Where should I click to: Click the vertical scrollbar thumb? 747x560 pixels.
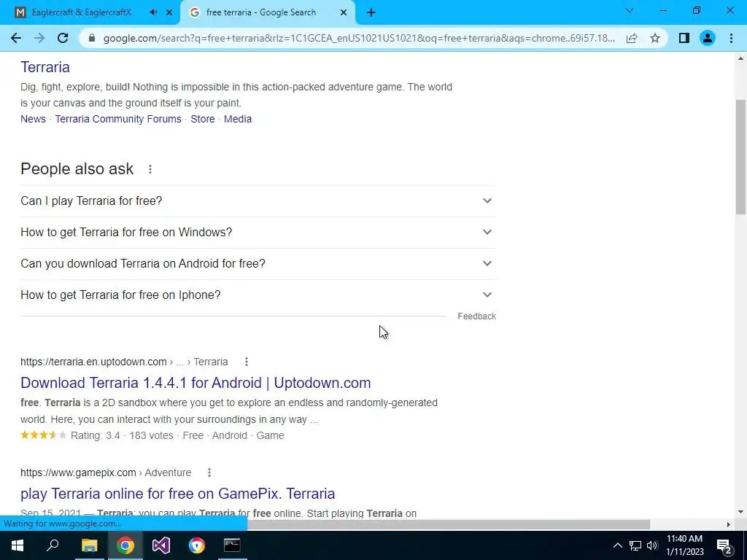(x=741, y=157)
